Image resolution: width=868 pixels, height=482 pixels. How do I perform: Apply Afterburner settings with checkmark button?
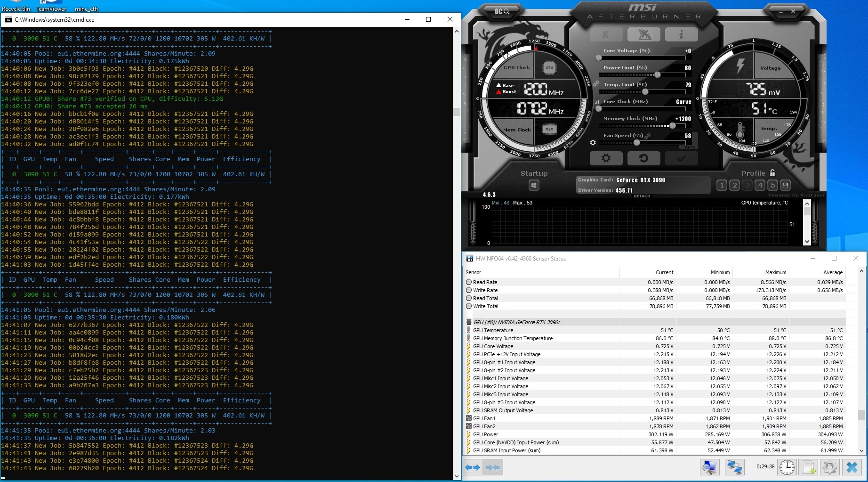point(681,158)
